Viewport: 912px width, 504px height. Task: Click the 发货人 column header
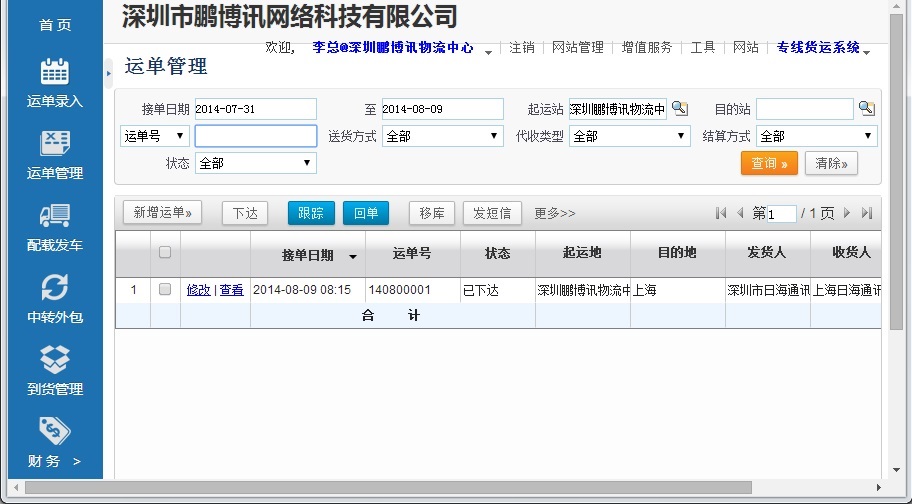tap(768, 253)
